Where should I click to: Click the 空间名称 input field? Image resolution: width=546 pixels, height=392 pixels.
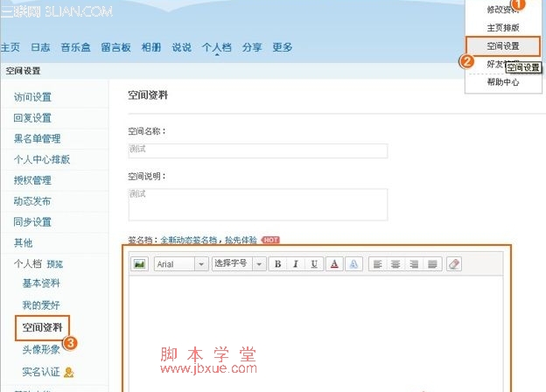coord(258,150)
